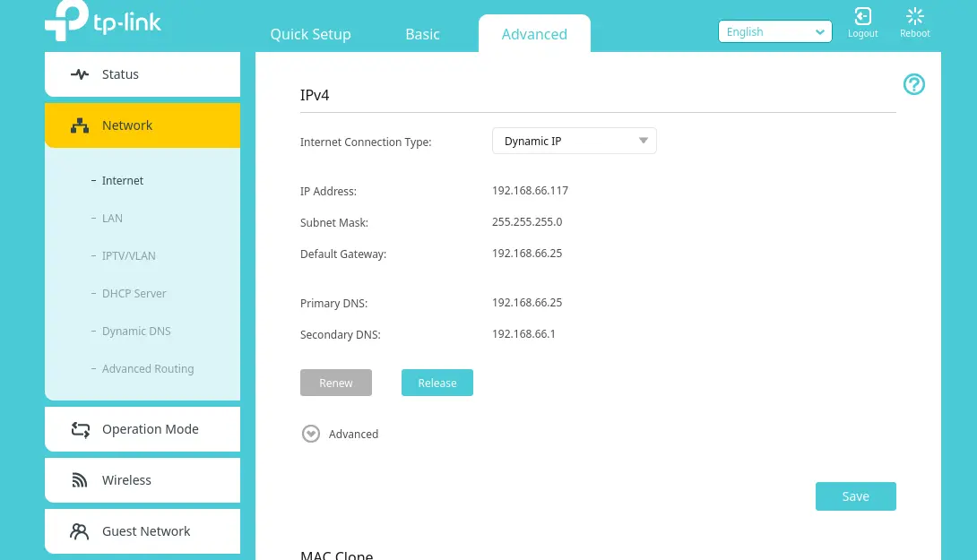Open the English language selector

774,32
